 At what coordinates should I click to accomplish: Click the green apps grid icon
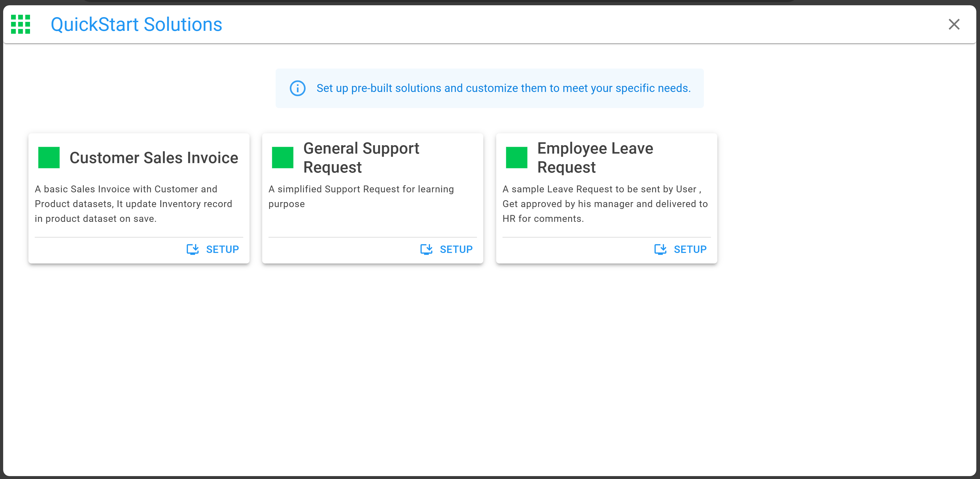pyautogui.click(x=21, y=24)
